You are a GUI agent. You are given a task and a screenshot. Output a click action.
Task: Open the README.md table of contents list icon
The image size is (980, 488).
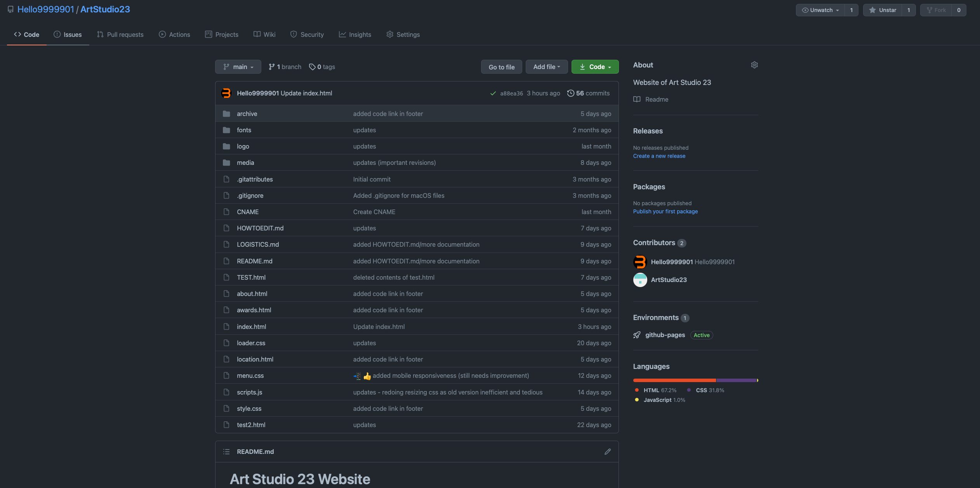coord(226,452)
